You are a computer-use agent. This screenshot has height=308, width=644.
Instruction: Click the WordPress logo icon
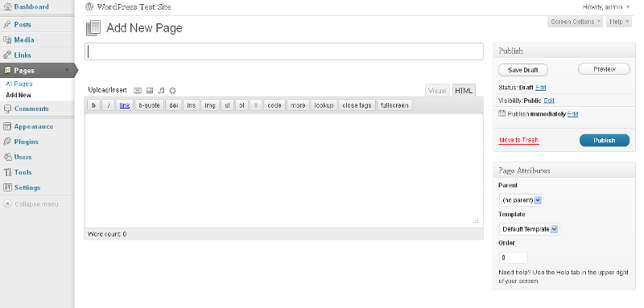(x=89, y=6)
